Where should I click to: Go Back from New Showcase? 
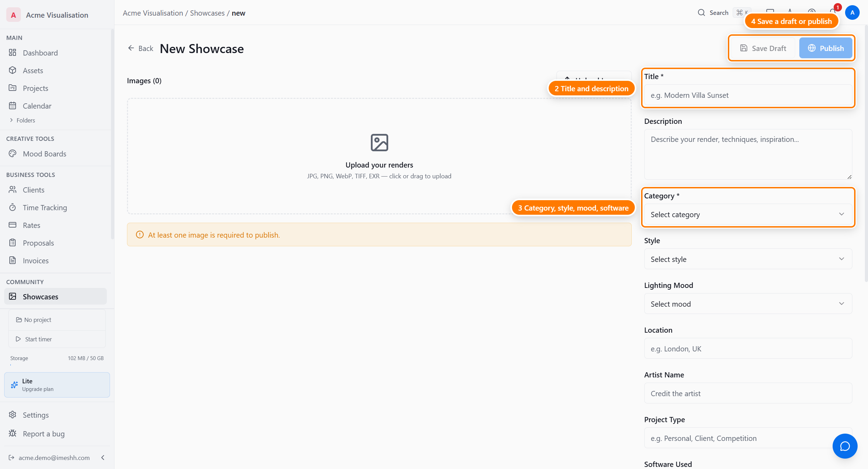[x=141, y=48]
